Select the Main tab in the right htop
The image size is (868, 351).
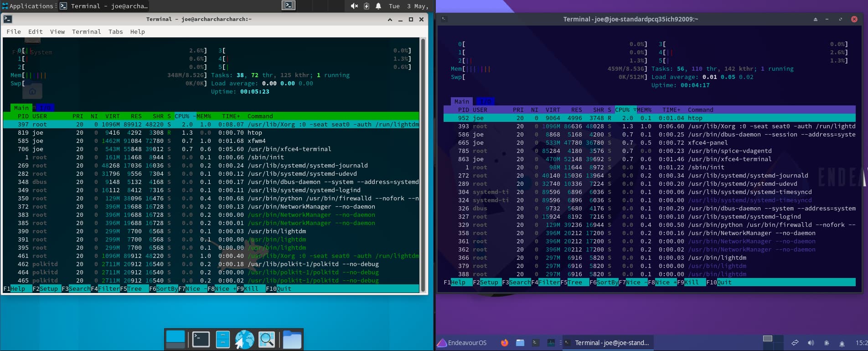coord(462,101)
